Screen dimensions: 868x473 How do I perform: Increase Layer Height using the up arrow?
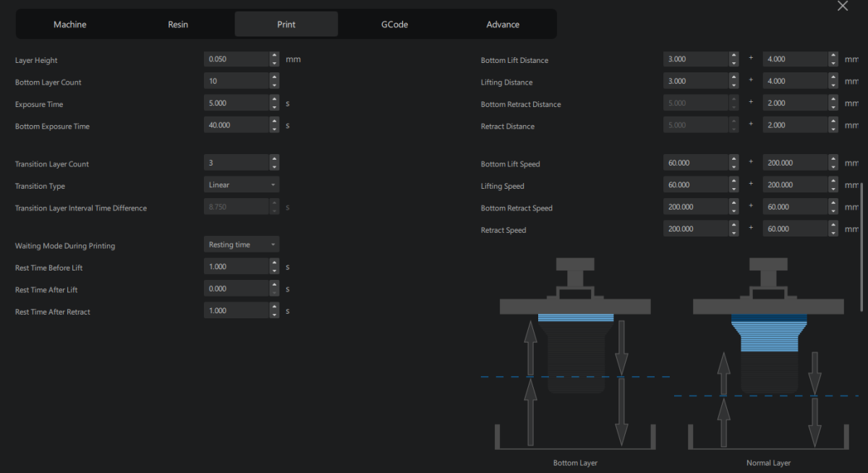pos(274,56)
